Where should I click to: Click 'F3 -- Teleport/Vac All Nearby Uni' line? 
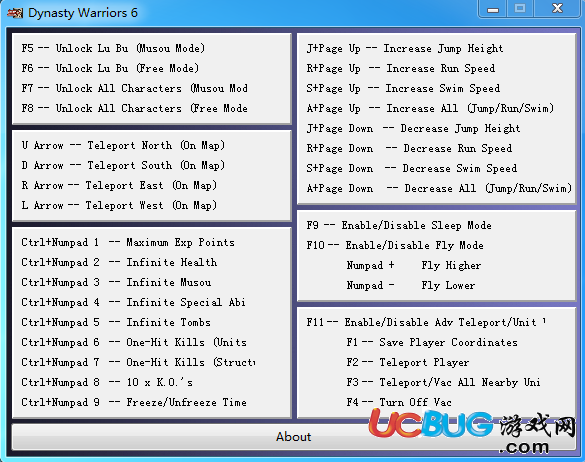point(443,383)
